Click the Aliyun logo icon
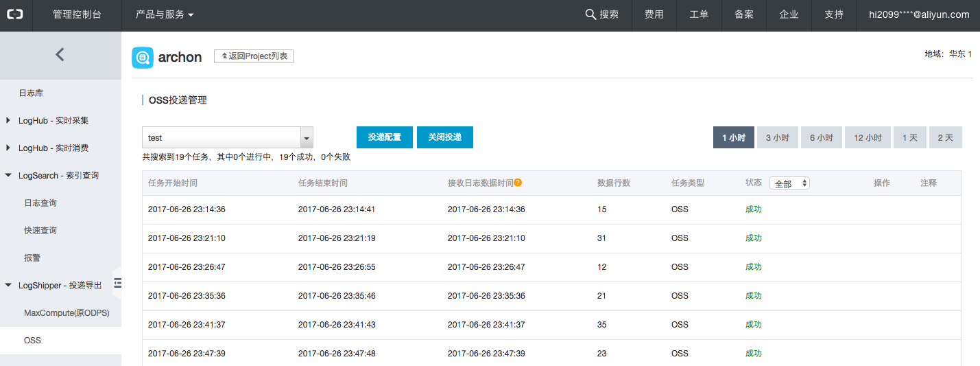980x366 pixels. tap(15, 14)
